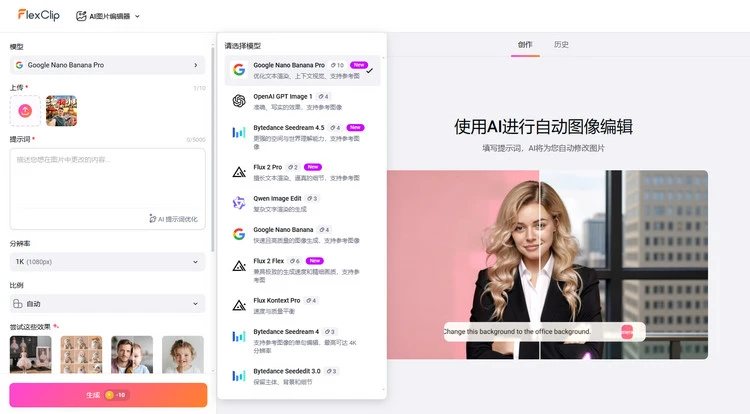Click the heading 使用AI进行自动图像编辑
750x414 pixels.
pyautogui.click(x=543, y=127)
